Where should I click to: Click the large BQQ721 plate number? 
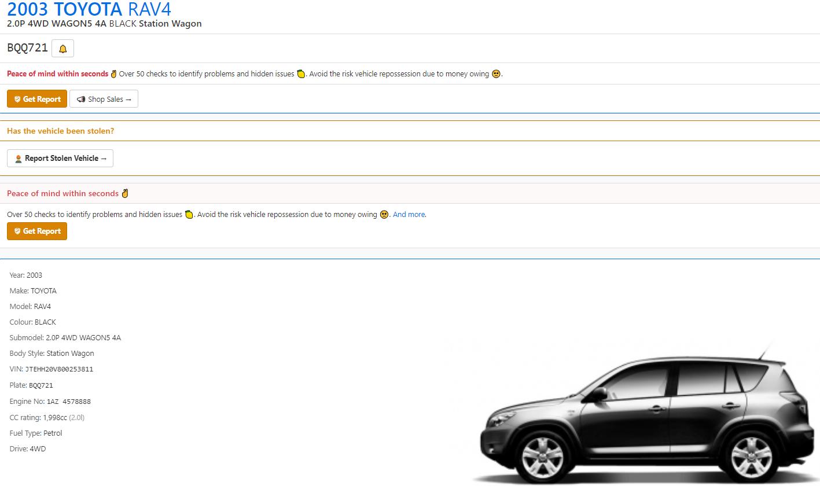[27, 48]
